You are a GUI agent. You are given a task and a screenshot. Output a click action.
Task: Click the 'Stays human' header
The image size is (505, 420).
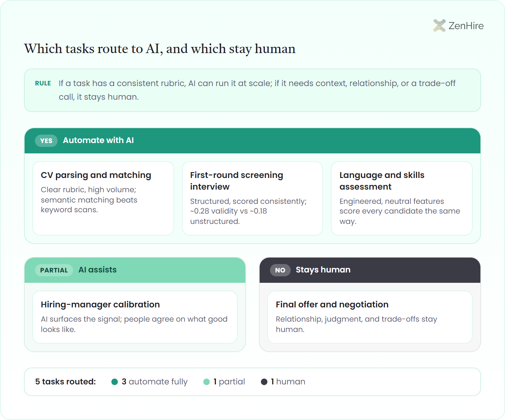click(323, 270)
